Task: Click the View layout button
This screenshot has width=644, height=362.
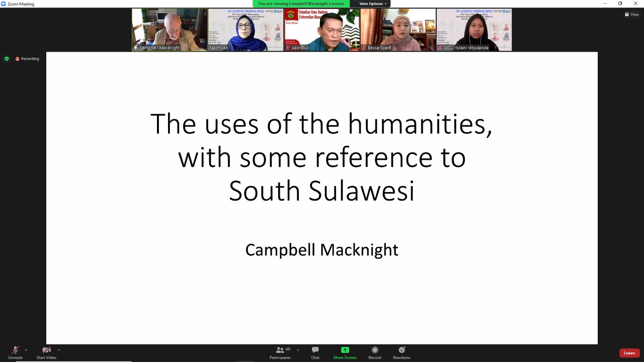Action: click(631, 15)
